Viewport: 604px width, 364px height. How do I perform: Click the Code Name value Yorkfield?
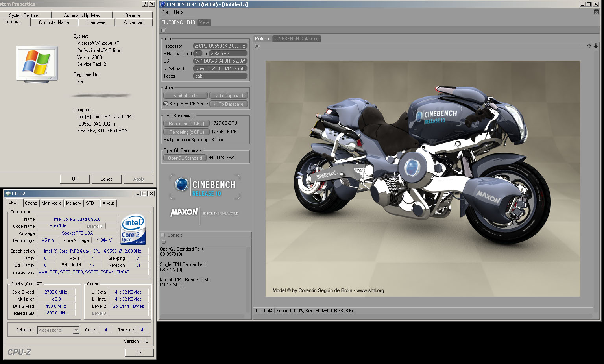(58, 226)
